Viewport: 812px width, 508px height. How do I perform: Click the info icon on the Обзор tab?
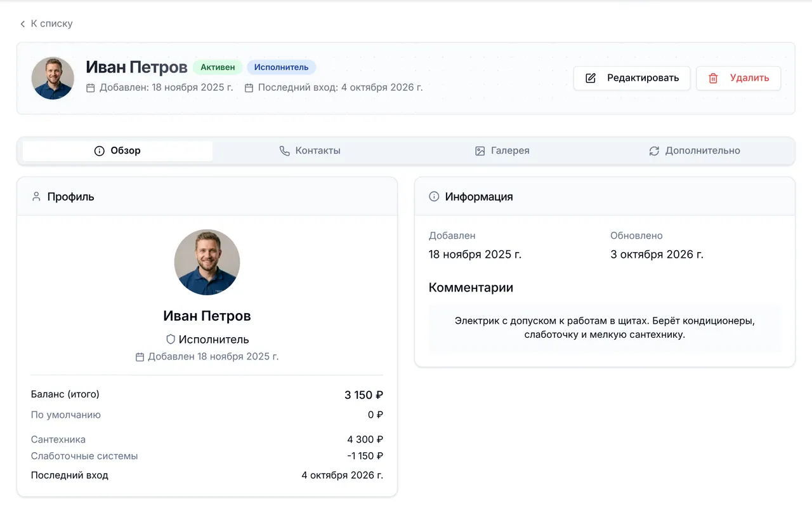pos(100,151)
